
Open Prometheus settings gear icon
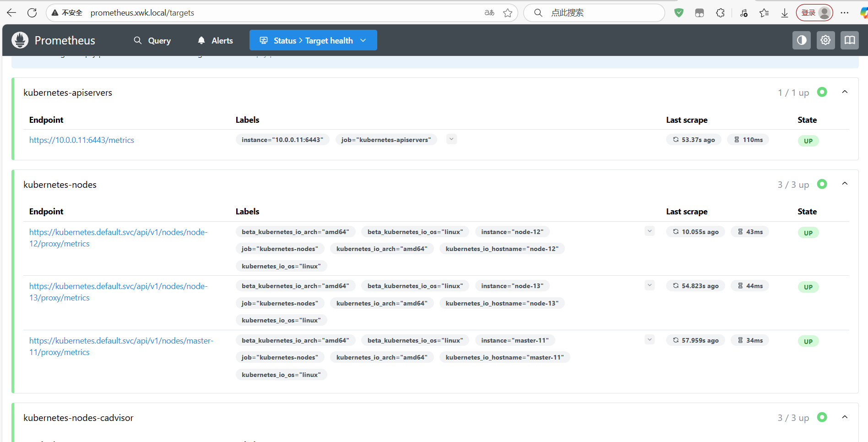click(x=825, y=40)
